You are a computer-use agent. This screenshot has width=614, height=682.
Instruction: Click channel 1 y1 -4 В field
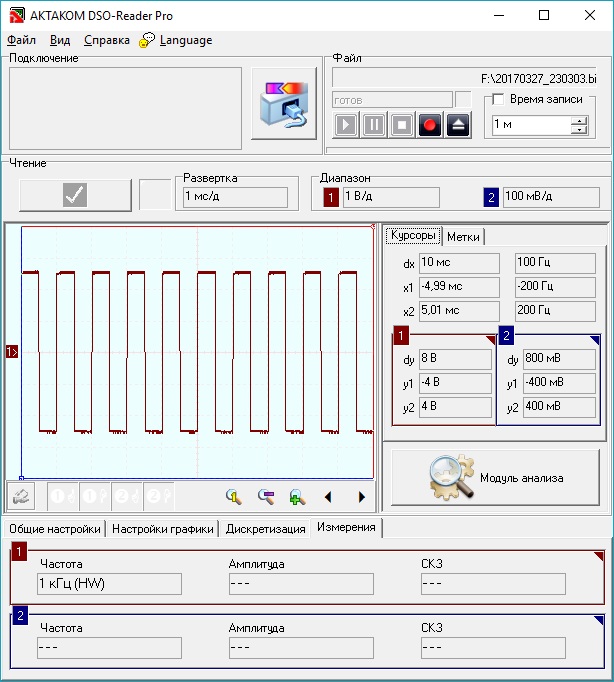(x=455, y=383)
